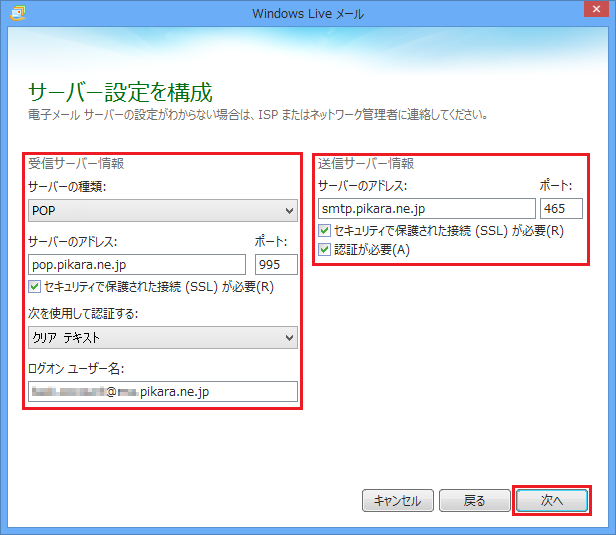
Task: Click the 次へ button
Action: coord(552,500)
